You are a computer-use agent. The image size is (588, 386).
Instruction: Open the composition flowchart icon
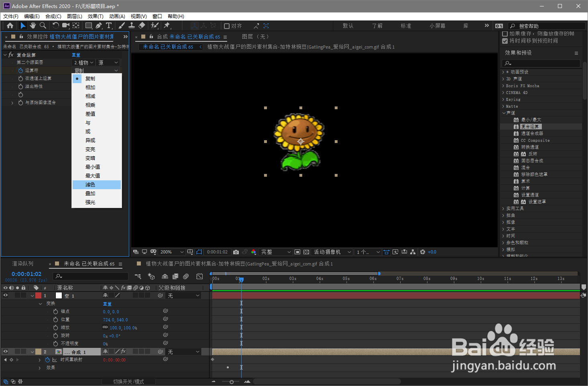413,252
